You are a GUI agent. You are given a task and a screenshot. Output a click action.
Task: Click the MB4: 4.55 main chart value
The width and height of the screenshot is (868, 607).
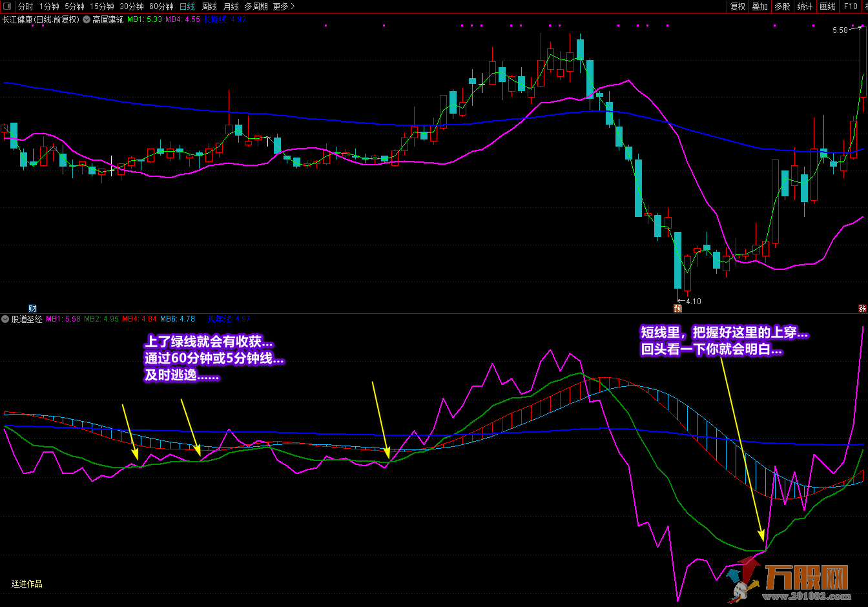coord(183,19)
